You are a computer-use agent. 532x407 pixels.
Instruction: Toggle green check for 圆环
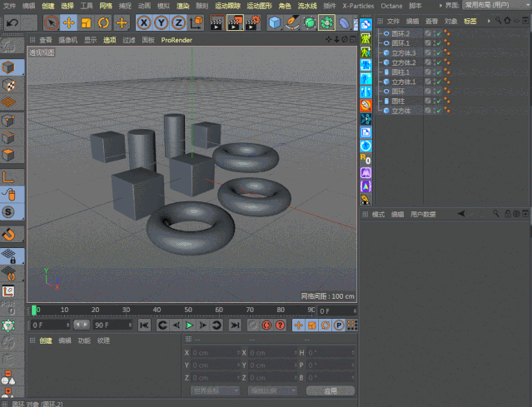pos(439,92)
